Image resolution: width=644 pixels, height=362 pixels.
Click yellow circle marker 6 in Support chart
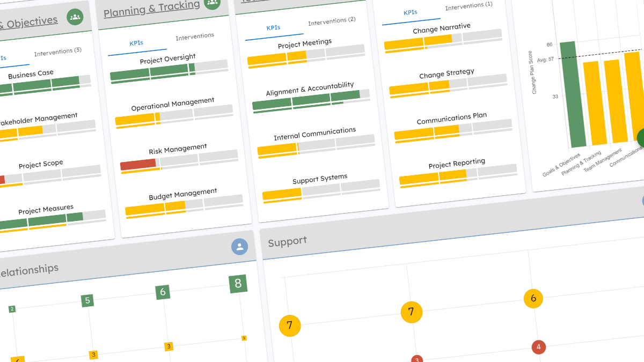(533, 299)
